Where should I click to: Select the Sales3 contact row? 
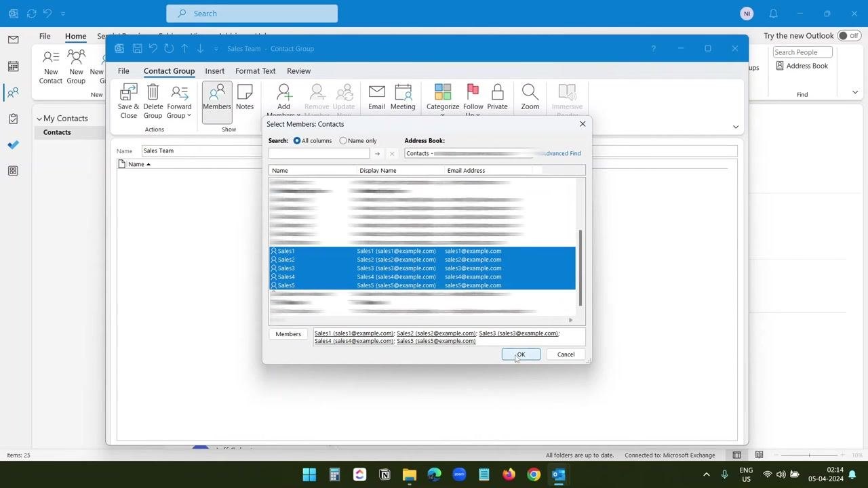(422, 268)
